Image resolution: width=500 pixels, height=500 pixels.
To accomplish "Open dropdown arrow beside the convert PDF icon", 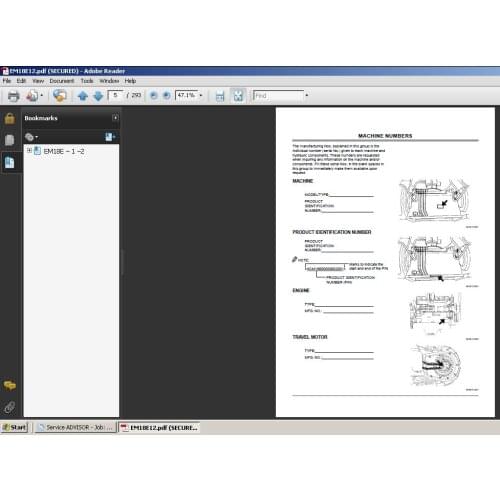I will [42, 96].
